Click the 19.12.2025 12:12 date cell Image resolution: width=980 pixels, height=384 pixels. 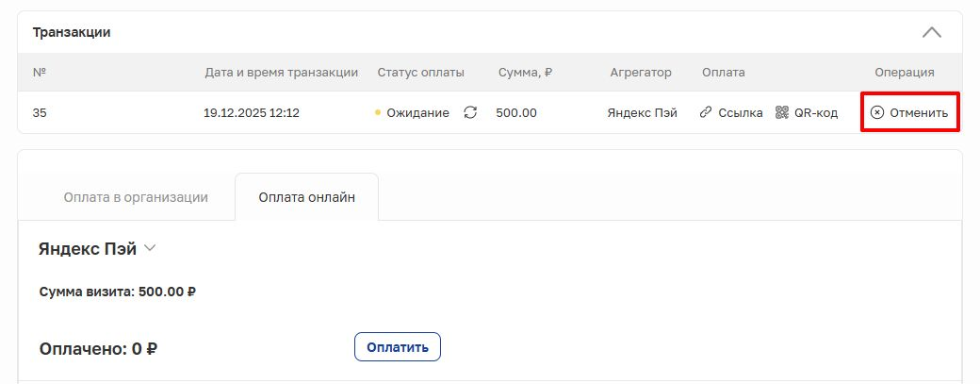(251, 112)
